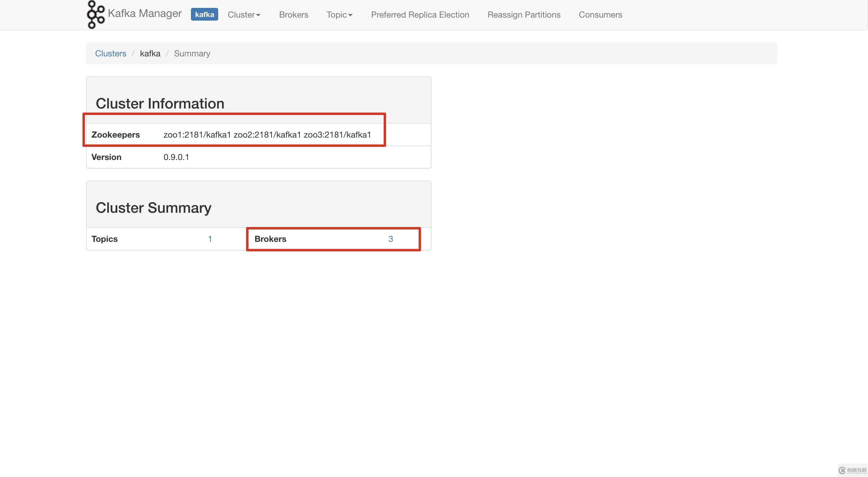Image resolution: width=868 pixels, height=477 pixels.
Task: Click the Consumers navigation icon
Action: (600, 14)
